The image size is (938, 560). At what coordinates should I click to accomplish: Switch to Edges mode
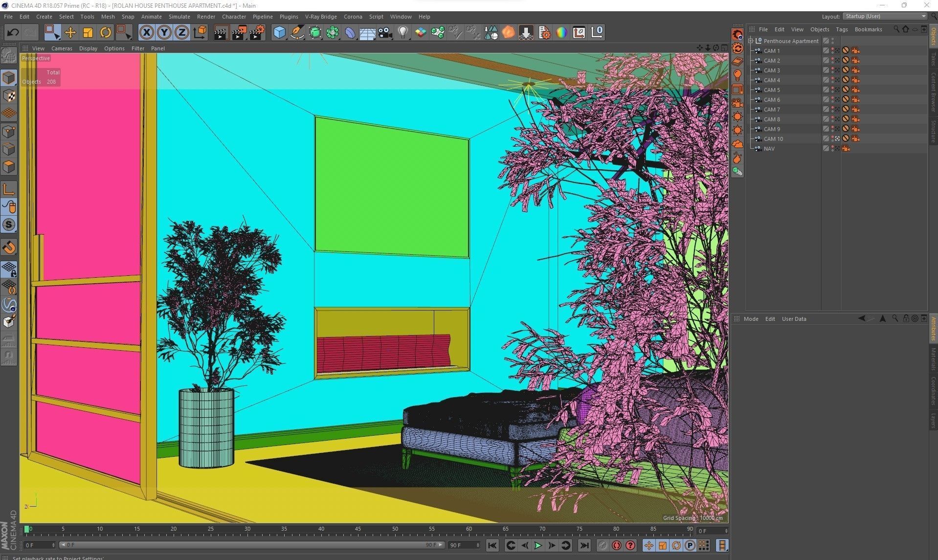[x=9, y=149]
